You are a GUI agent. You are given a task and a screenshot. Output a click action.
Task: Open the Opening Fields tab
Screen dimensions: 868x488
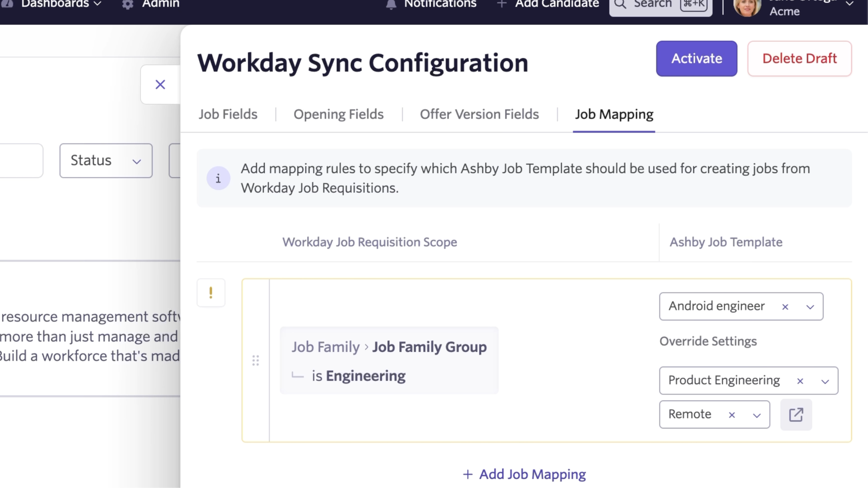338,114
